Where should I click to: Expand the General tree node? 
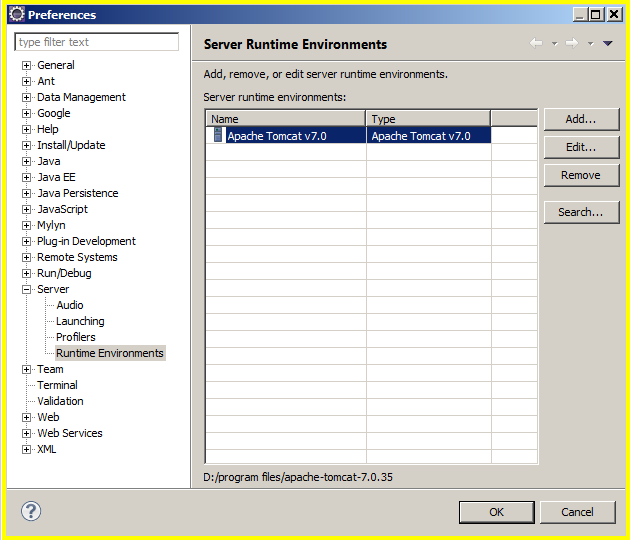click(26, 65)
